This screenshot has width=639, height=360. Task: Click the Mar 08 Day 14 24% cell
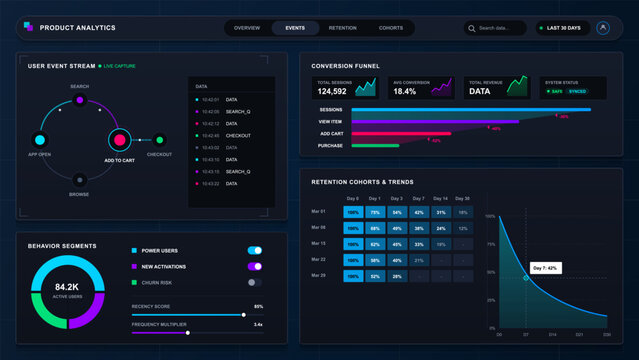(x=441, y=228)
